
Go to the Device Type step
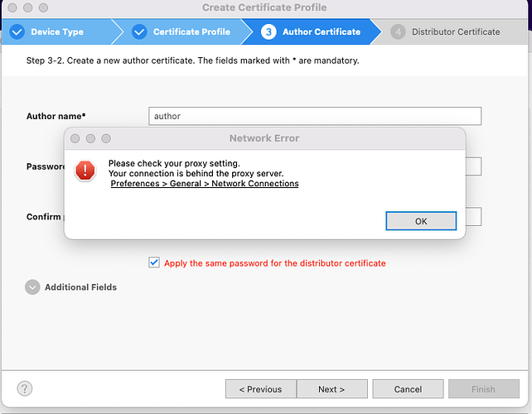pos(57,31)
